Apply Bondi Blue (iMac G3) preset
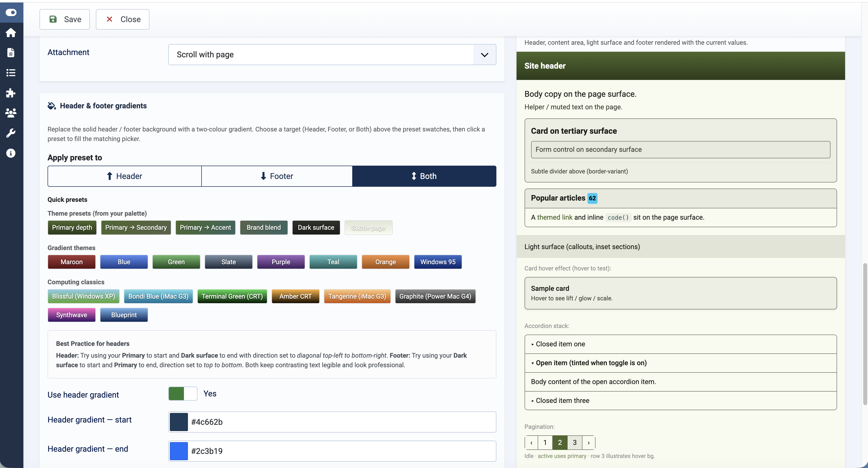The width and height of the screenshot is (868, 468). 158,296
